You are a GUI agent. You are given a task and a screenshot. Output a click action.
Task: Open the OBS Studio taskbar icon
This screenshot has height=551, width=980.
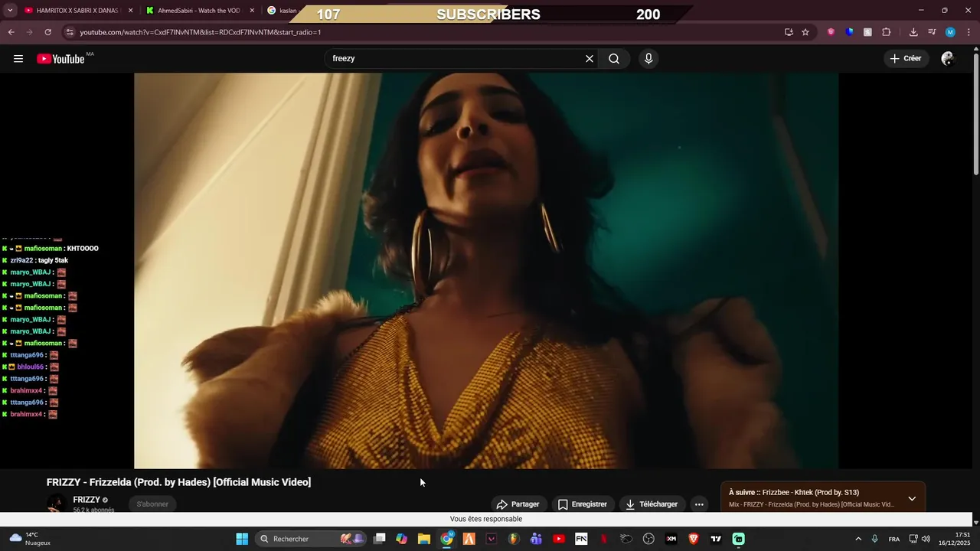[648, 539]
